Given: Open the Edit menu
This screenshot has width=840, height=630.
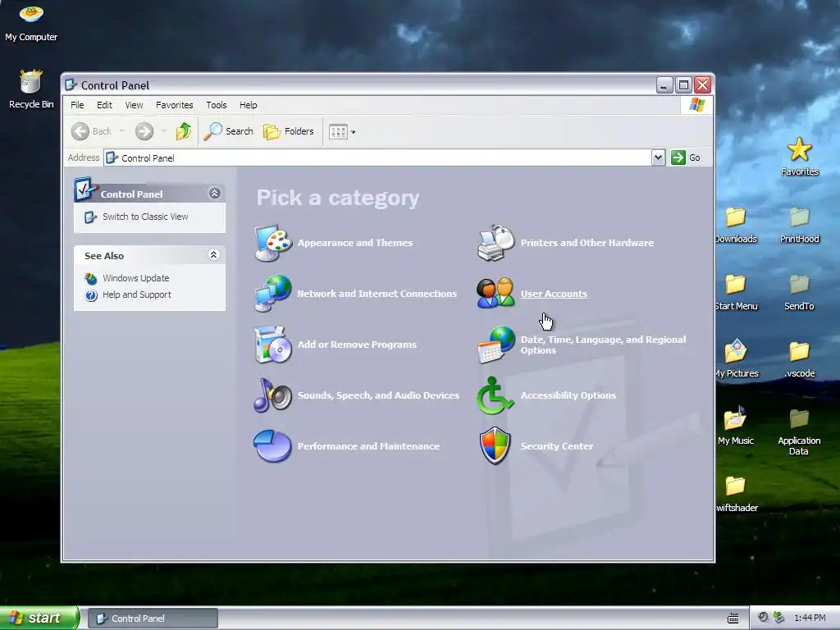Looking at the screenshot, I should click(x=104, y=105).
